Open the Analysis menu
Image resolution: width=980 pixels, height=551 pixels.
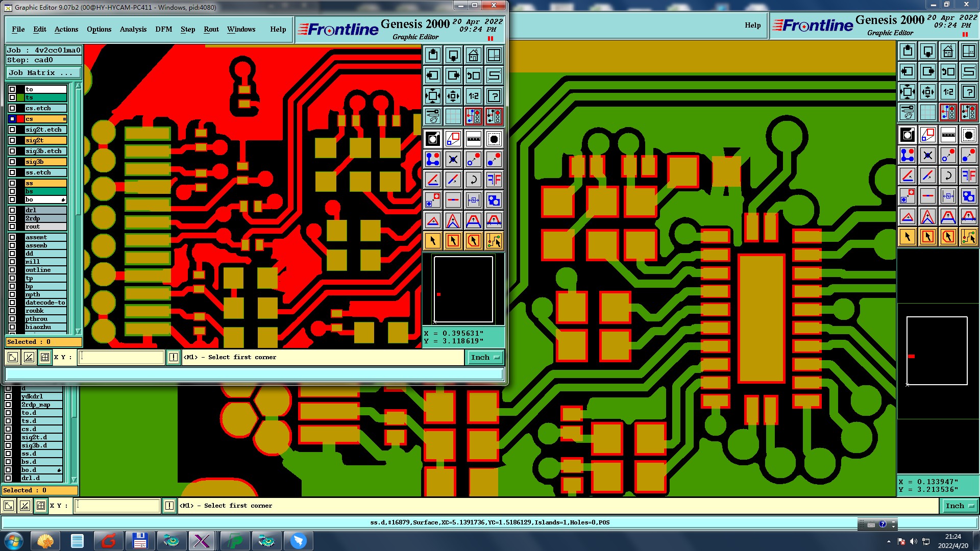(133, 29)
